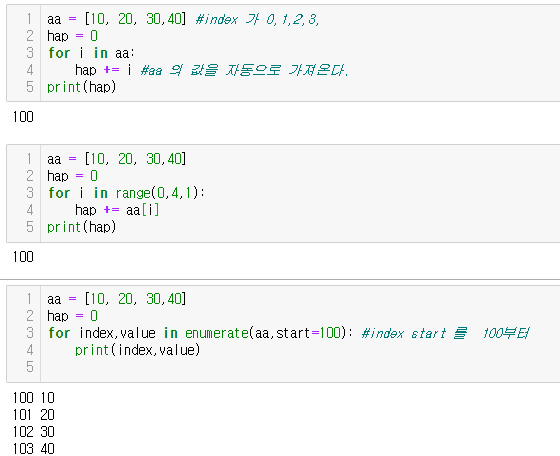Place cursor on 'hap += aa[i]' line

(x=117, y=210)
